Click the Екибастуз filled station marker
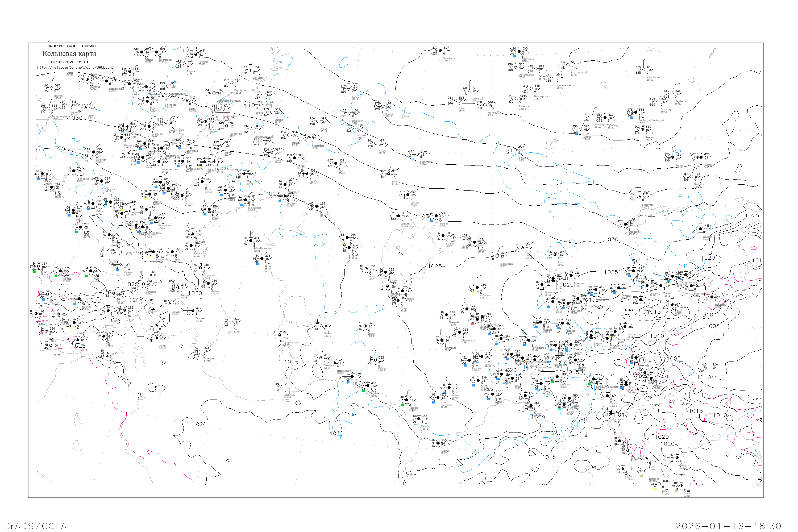Image resolution: width=798 pixels, height=532 pixels. pos(635,112)
